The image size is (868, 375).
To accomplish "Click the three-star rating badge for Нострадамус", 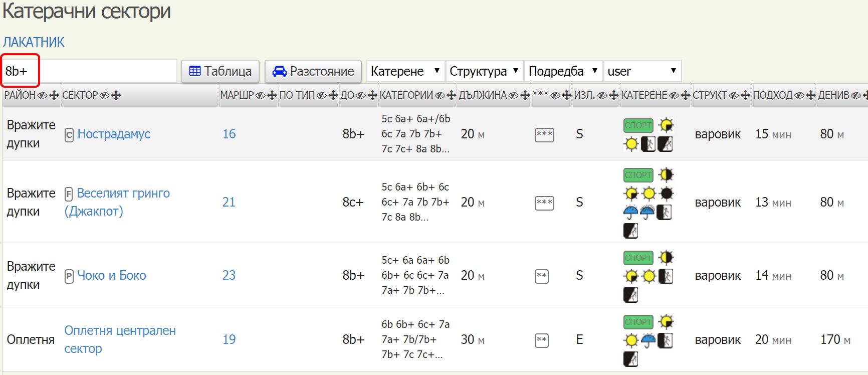I will 544,135.
